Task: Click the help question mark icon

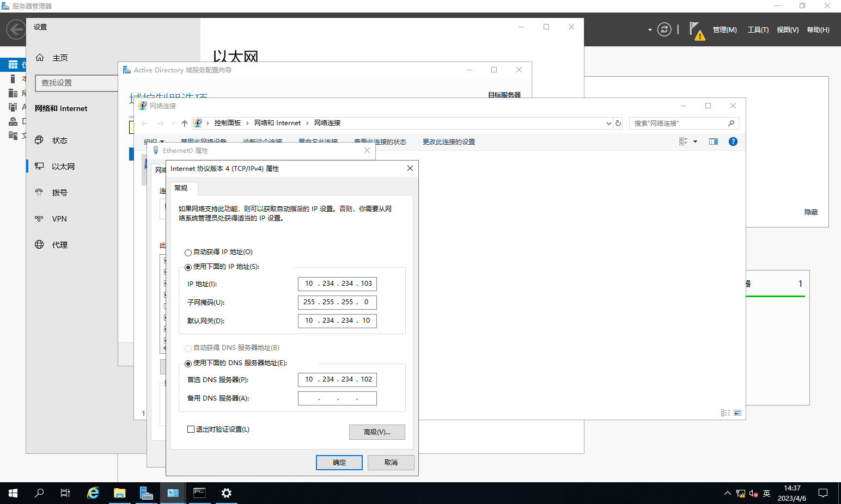Action: click(x=733, y=142)
